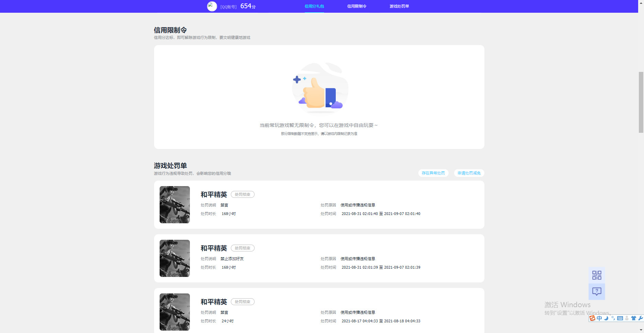This screenshot has width=644, height=333.
Task: Click the 和平精英 title of the 禁止添加好友 card
Action: (214, 248)
